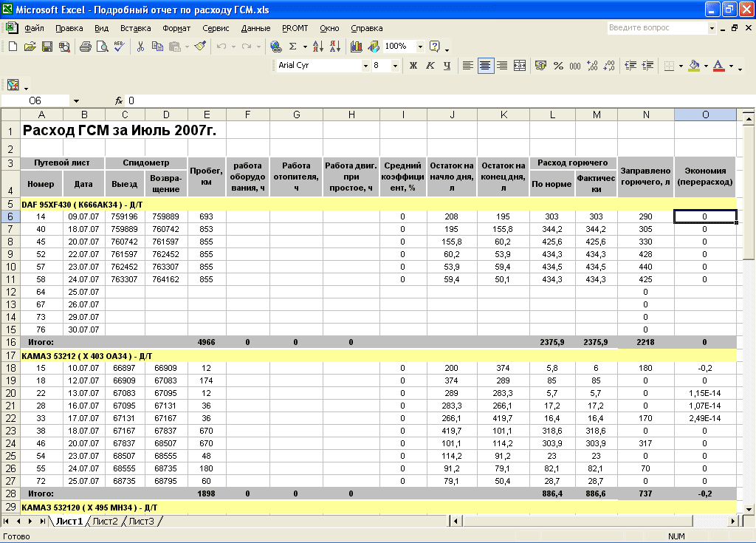
Task: Create a new blank workbook
Action: [13, 47]
